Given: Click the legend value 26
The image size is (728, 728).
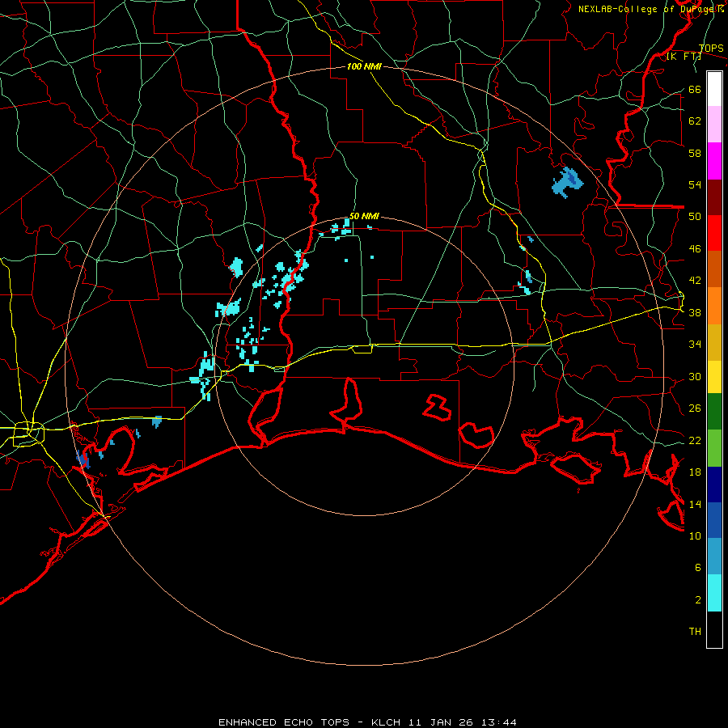Looking at the screenshot, I should pyautogui.click(x=695, y=408).
